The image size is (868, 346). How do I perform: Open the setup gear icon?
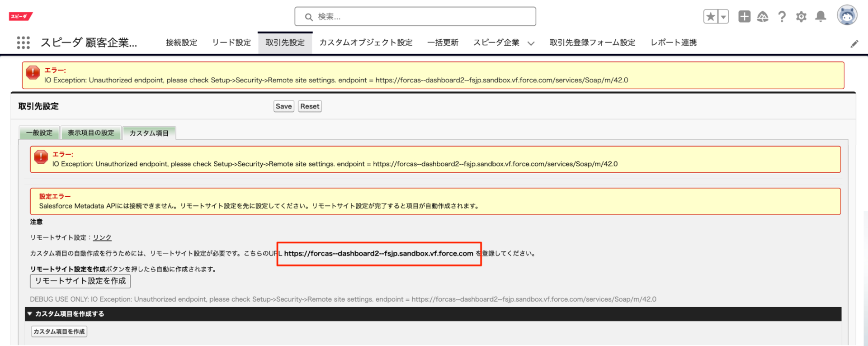tap(801, 17)
